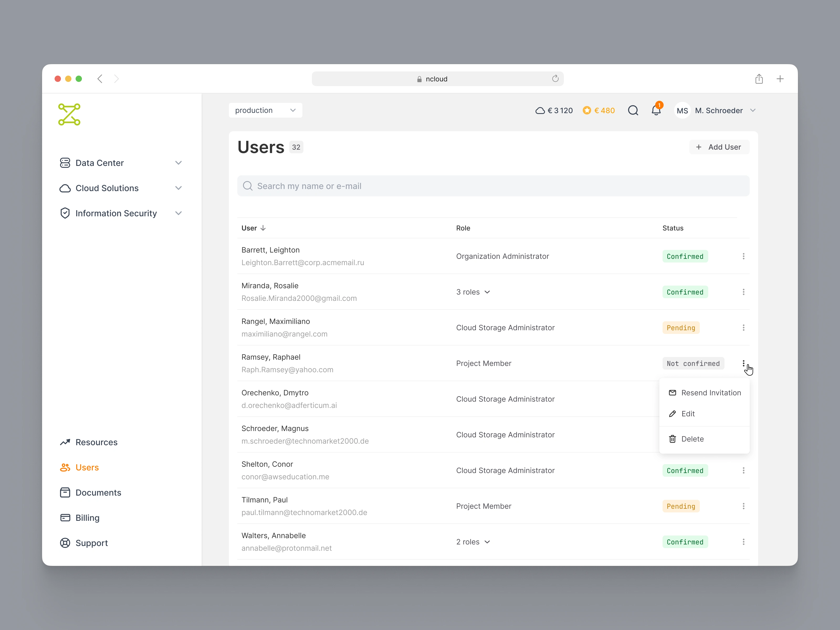Click the browser share icon
The height and width of the screenshot is (630, 840).
click(x=759, y=79)
